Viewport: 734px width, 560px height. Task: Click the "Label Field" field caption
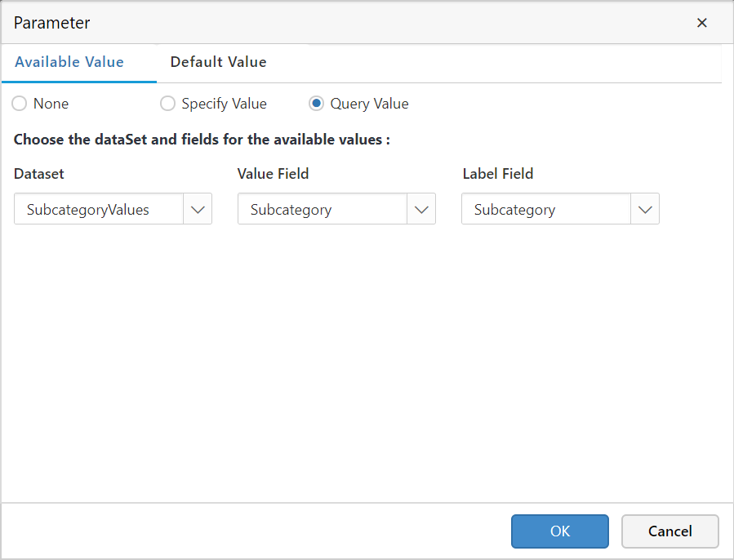click(x=497, y=173)
